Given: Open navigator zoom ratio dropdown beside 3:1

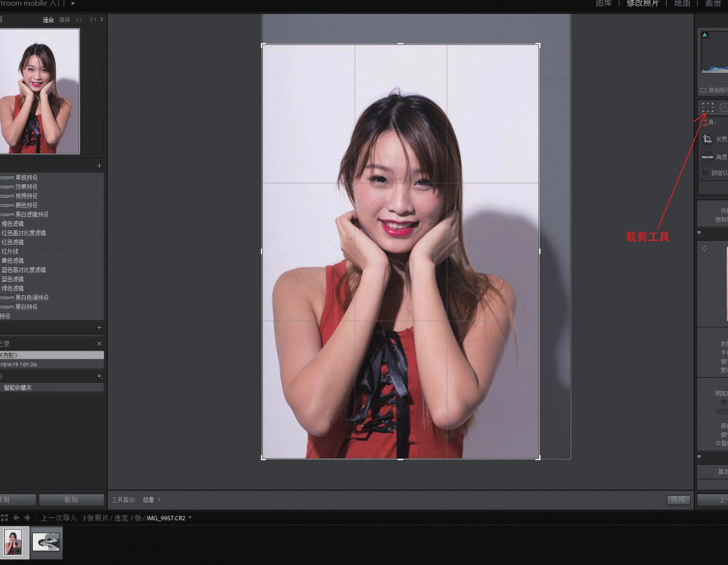Looking at the screenshot, I should coord(101,20).
